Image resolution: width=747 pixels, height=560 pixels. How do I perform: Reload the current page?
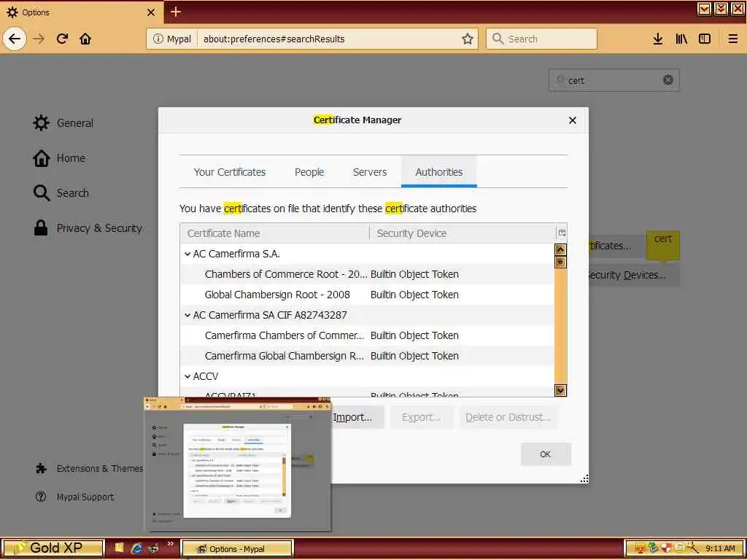click(63, 39)
